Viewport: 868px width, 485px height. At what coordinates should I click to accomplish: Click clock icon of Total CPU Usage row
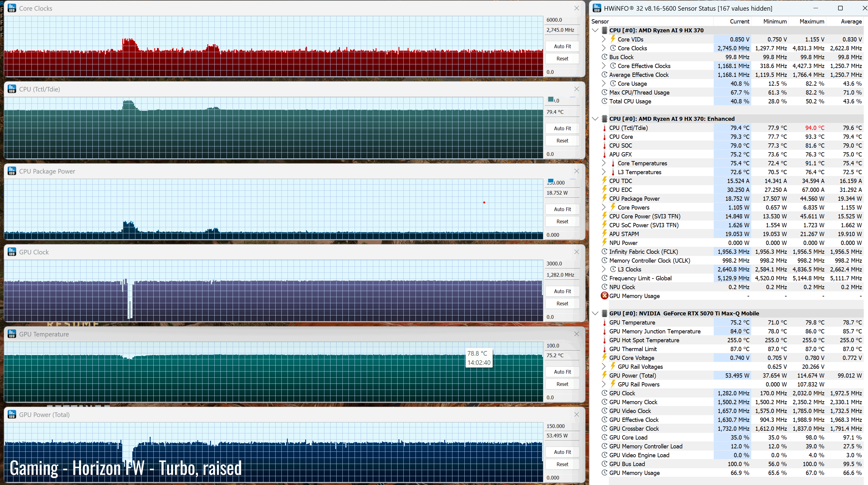point(605,101)
